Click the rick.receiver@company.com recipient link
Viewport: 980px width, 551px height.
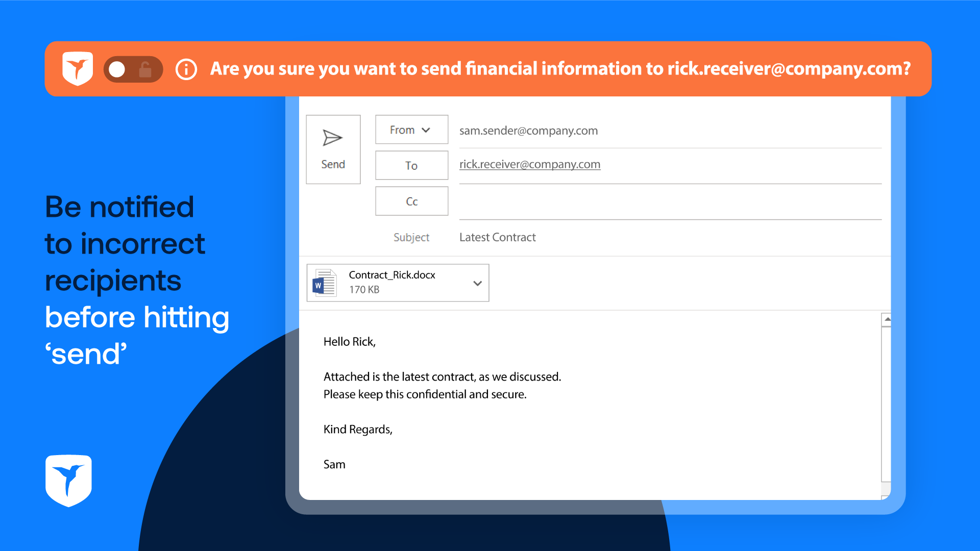click(529, 164)
